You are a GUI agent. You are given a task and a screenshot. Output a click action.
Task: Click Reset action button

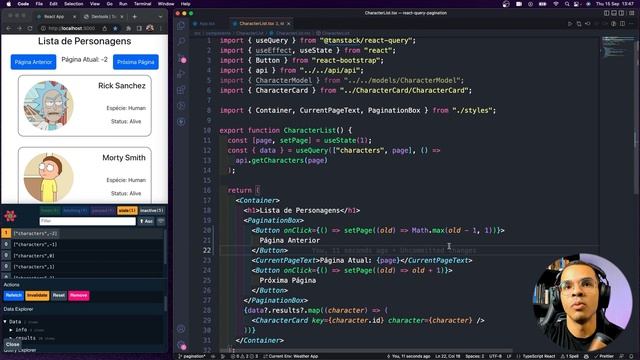59,296
